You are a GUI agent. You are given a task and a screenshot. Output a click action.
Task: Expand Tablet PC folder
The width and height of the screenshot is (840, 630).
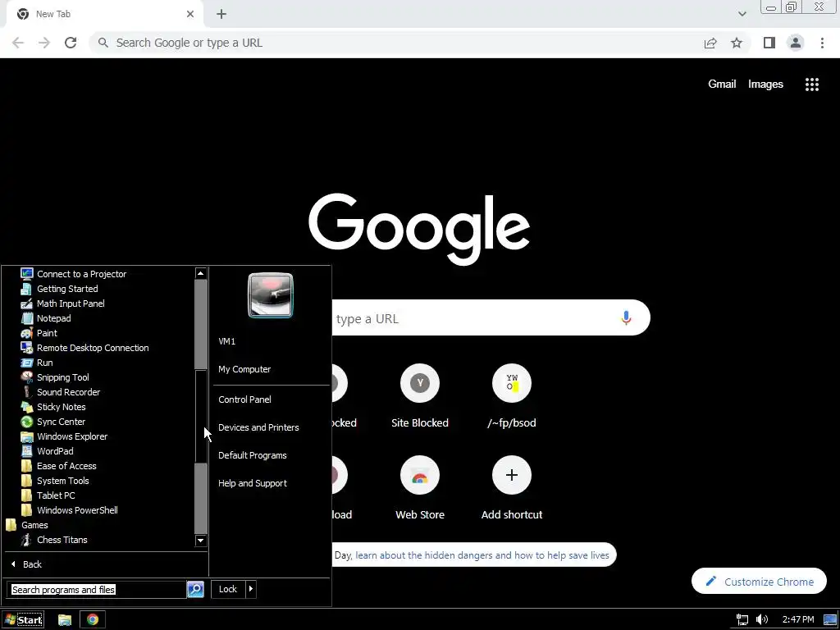tap(48, 495)
